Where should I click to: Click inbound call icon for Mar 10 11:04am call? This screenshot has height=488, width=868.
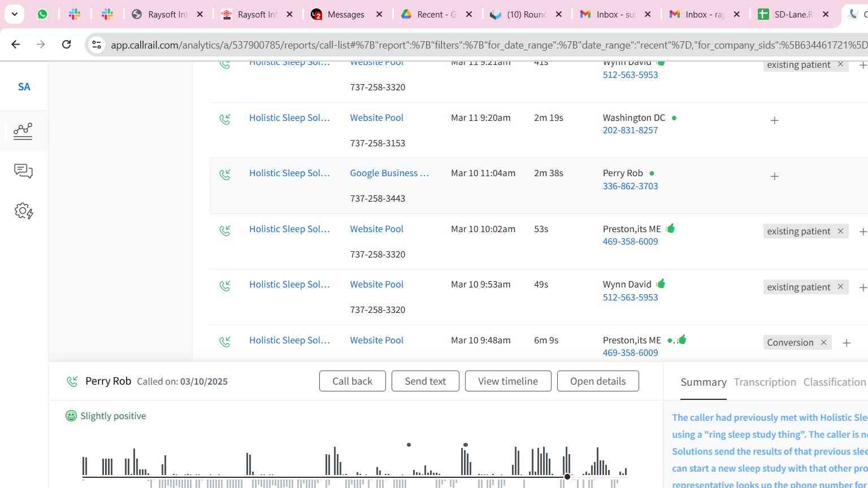(225, 175)
